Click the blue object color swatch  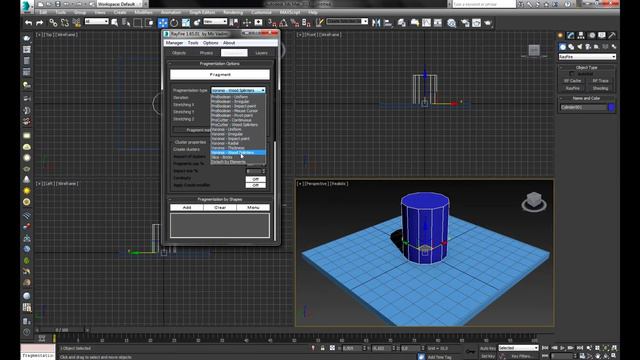(x=611, y=107)
